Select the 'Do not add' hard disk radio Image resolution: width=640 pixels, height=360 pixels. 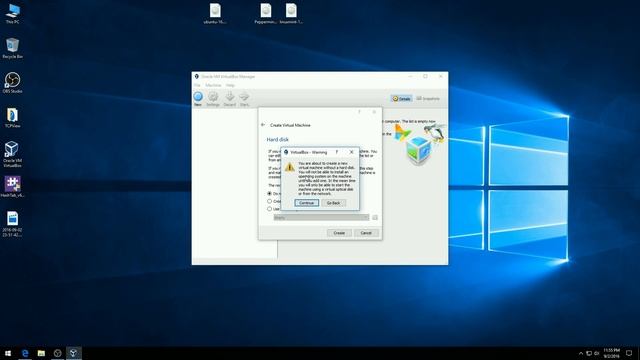pos(269,193)
